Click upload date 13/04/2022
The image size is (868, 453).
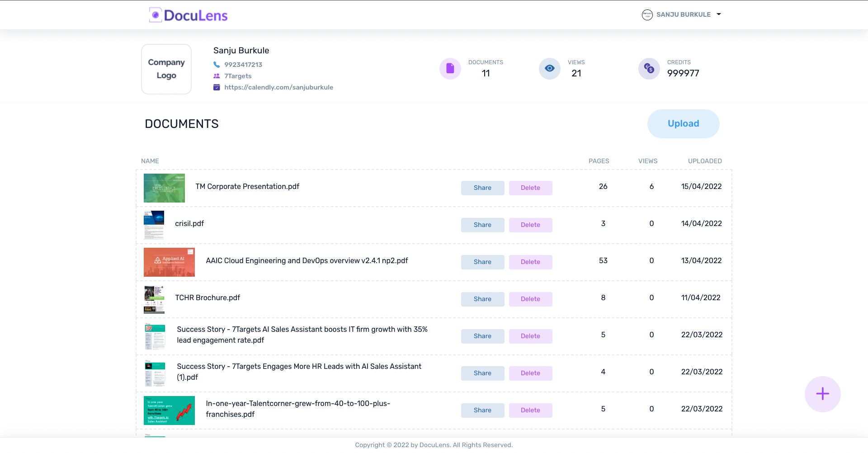(x=701, y=261)
